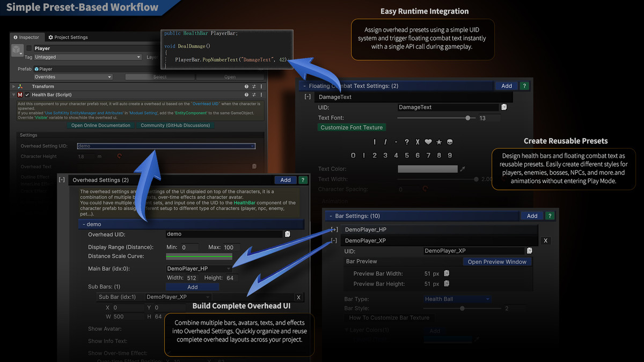Screen dimensions: 644x362
Task: Open Health Bar script preset icon
Action: pos(254,94)
